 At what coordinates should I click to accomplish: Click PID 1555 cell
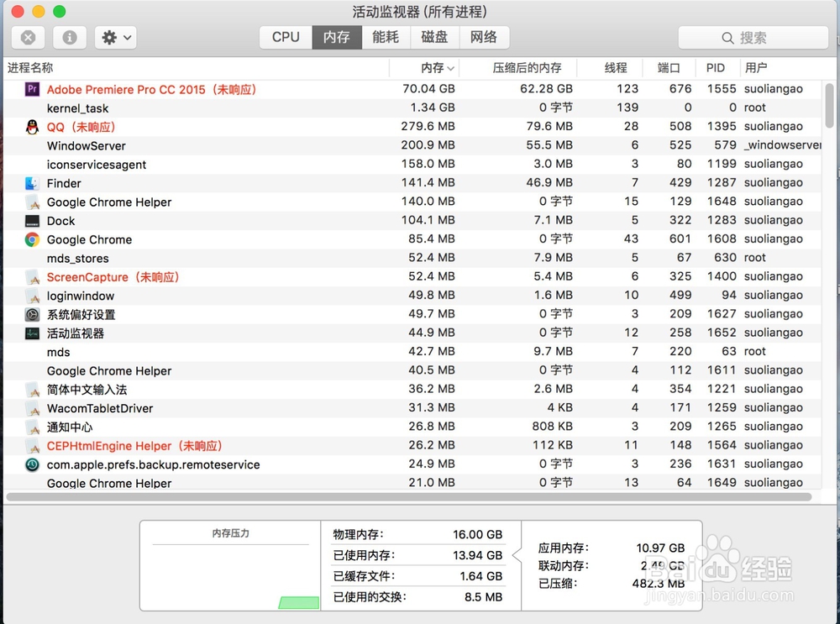pyautogui.click(x=722, y=88)
